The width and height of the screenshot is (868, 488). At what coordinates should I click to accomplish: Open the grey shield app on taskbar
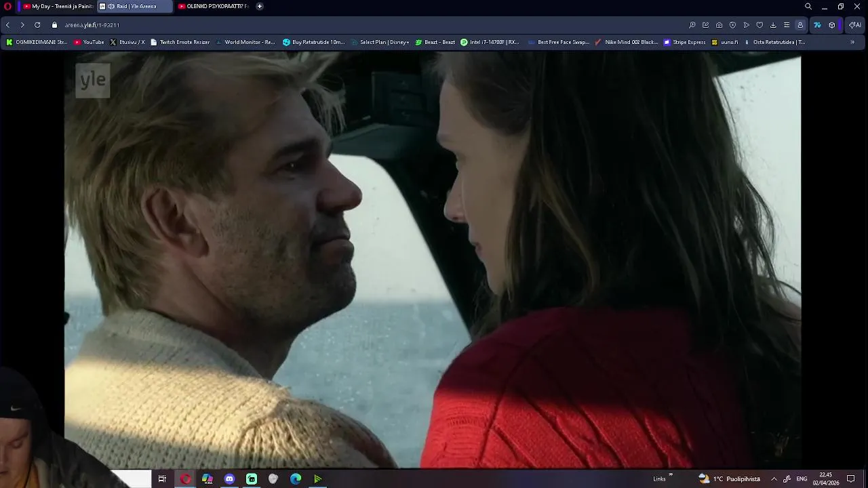coord(273,479)
